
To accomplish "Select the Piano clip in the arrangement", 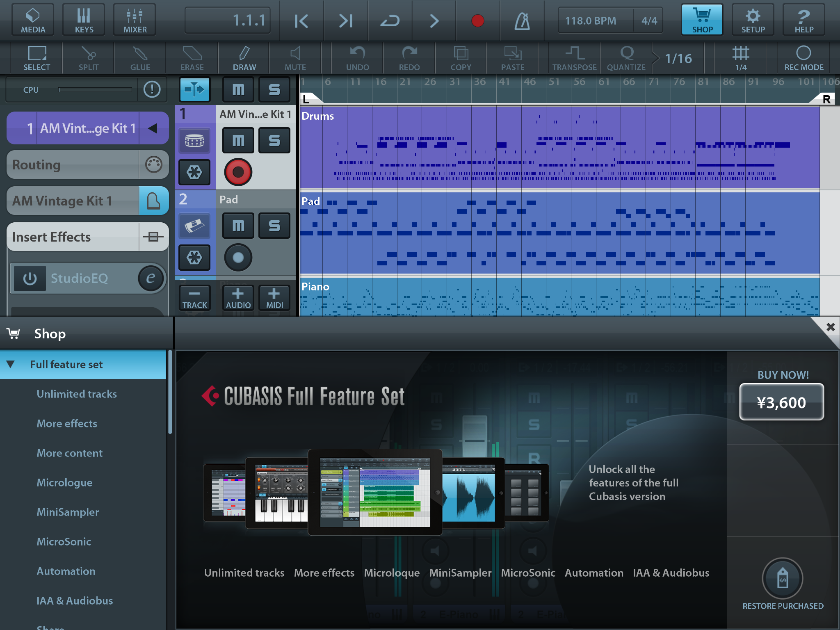I will (559, 297).
